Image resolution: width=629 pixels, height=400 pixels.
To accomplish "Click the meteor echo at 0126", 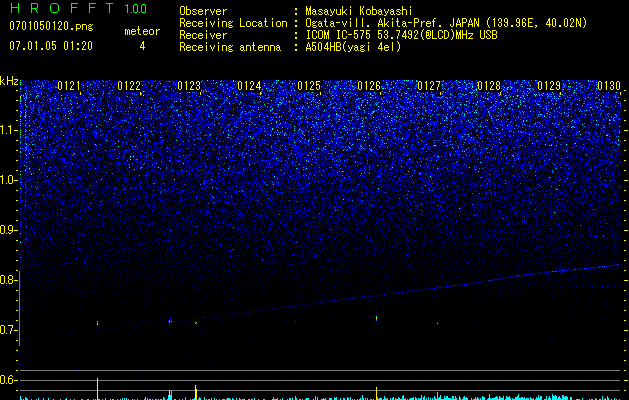I will pos(376,318).
